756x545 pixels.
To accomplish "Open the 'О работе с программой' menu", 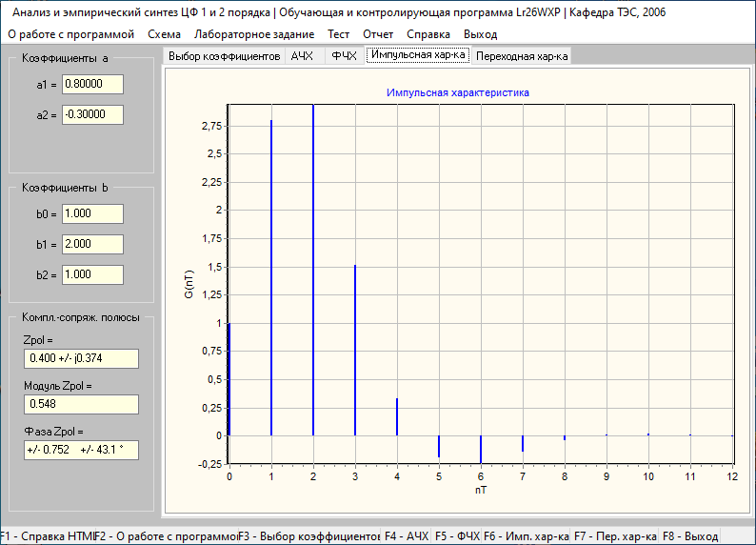I will point(70,34).
